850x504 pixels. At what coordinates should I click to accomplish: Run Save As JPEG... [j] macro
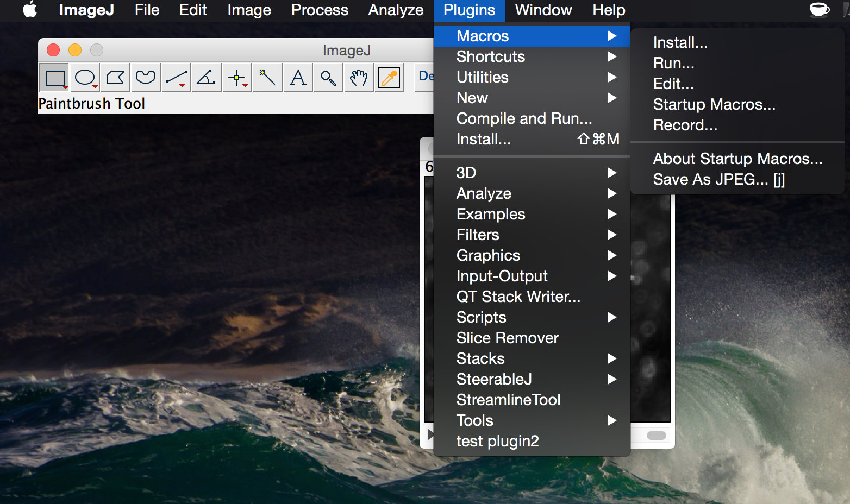click(737, 179)
